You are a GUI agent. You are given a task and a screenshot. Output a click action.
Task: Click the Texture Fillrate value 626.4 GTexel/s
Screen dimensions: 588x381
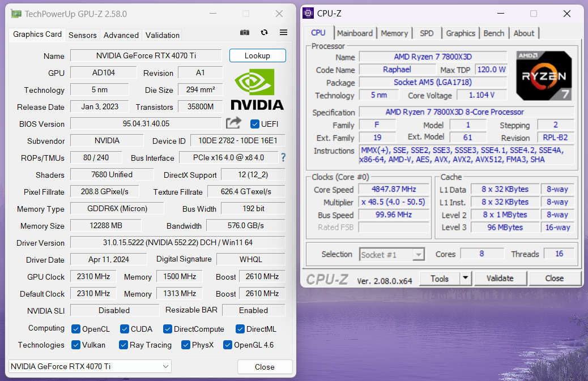(x=246, y=191)
